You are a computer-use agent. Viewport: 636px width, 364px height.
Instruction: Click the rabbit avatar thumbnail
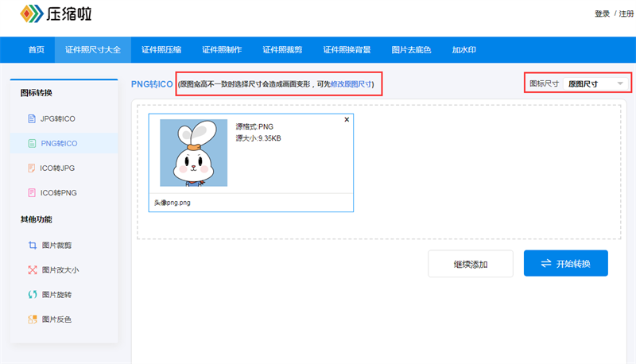(193, 153)
